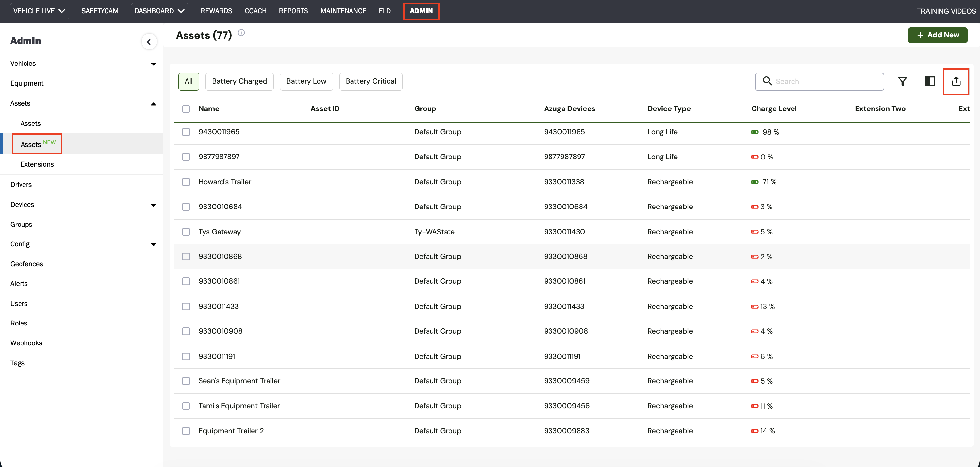
Task: Collapse the Admin sidebar with chevron button
Action: point(149,42)
